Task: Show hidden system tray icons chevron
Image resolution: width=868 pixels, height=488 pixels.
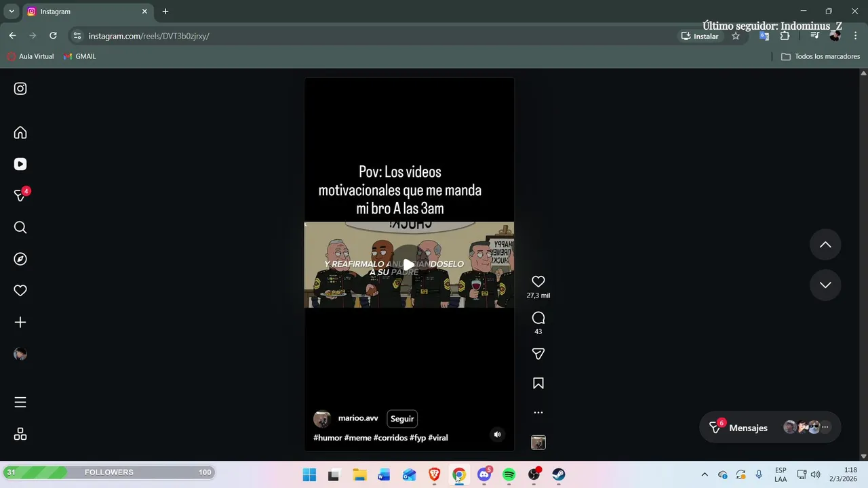Action: pos(705,474)
